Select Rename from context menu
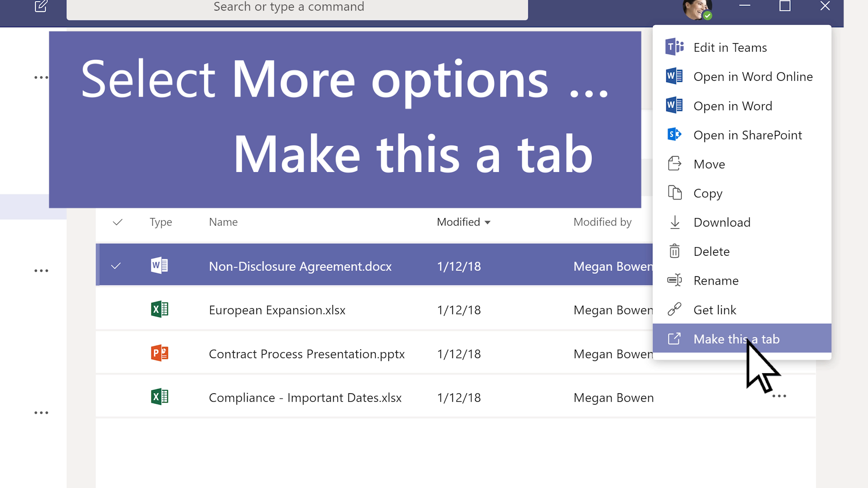Image resolution: width=868 pixels, height=488 pixels. point(716,280)
